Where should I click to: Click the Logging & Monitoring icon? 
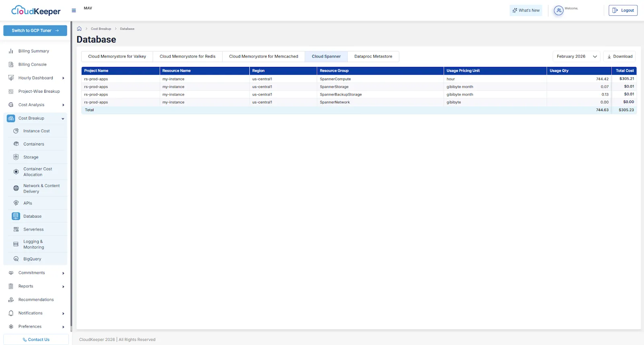[16, 244]
